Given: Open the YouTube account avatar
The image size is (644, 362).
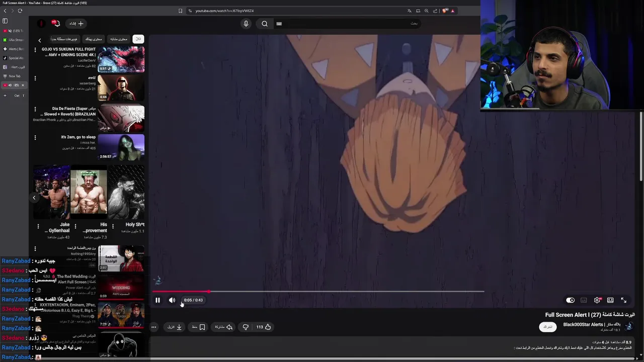Looking at the screenshot, I should (x=41, y=23).
